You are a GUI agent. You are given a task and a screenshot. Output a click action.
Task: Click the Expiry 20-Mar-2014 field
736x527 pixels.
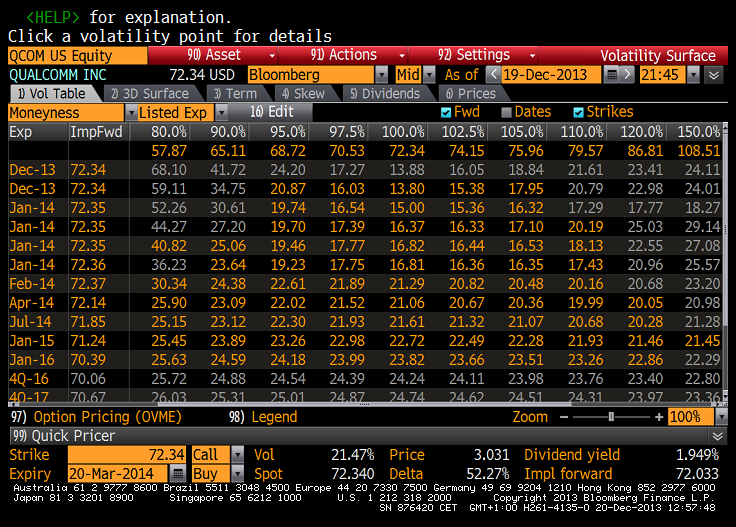(x=117, y=474)
